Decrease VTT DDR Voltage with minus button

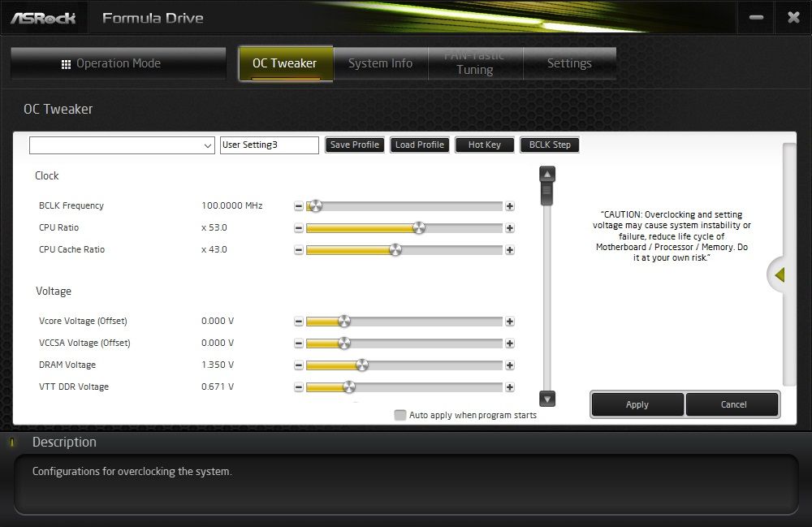[298, 387]
